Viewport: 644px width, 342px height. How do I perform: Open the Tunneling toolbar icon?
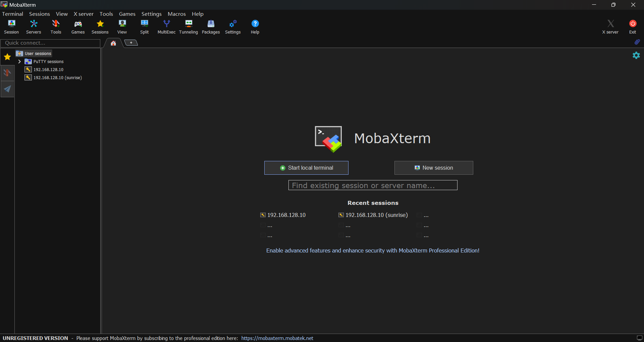coord(189,27)
